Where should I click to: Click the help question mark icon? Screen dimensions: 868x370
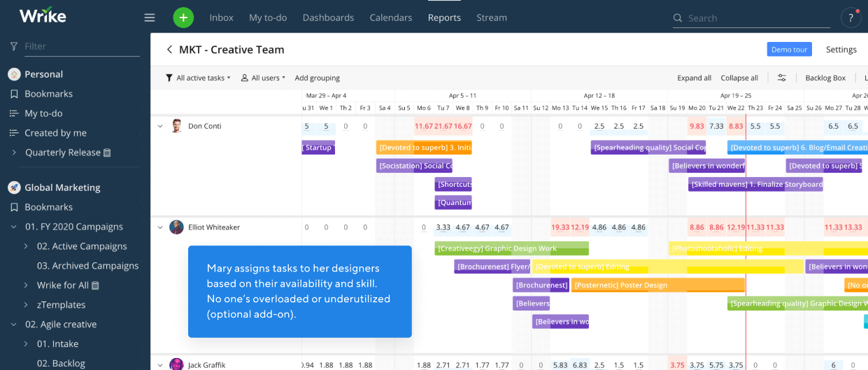coord(851,17)
